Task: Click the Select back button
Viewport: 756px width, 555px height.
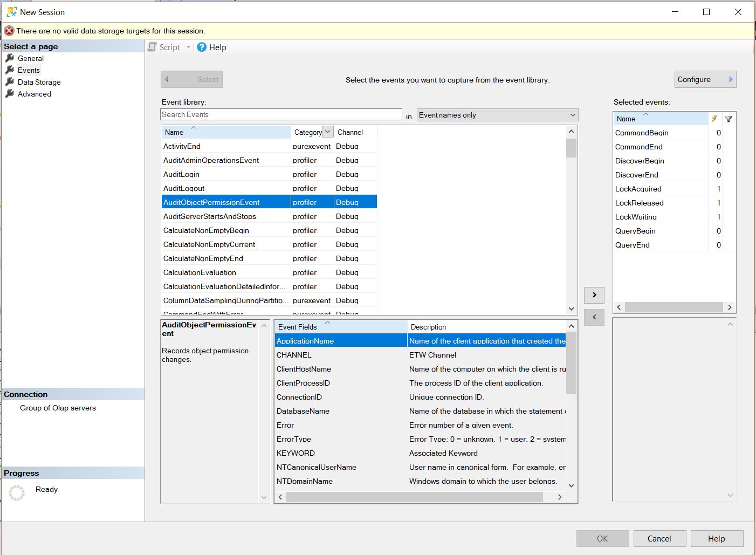Action: coord(191,79)
